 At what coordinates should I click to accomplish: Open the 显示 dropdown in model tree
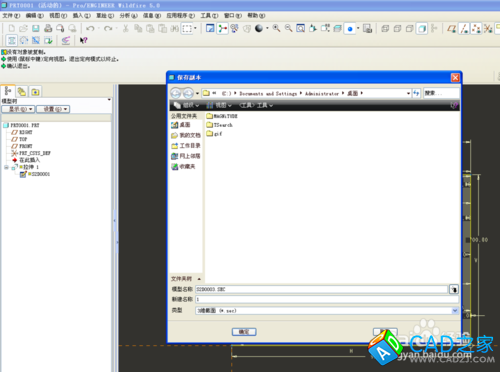tap(18, 109)
